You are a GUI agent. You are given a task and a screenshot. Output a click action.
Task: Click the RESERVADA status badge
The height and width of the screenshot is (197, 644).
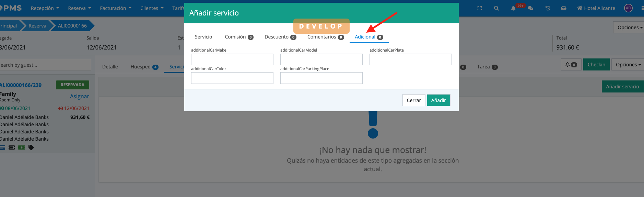72,85
